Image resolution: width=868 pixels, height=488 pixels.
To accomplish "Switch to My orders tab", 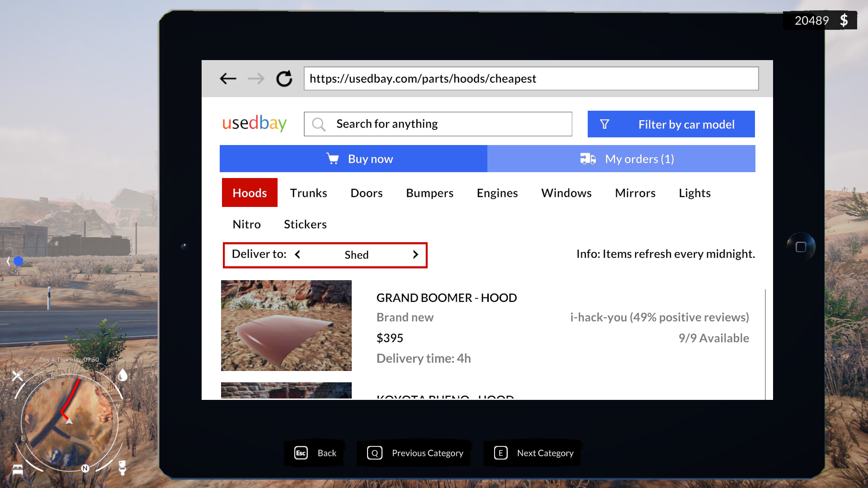I will (x=621, y=159).
